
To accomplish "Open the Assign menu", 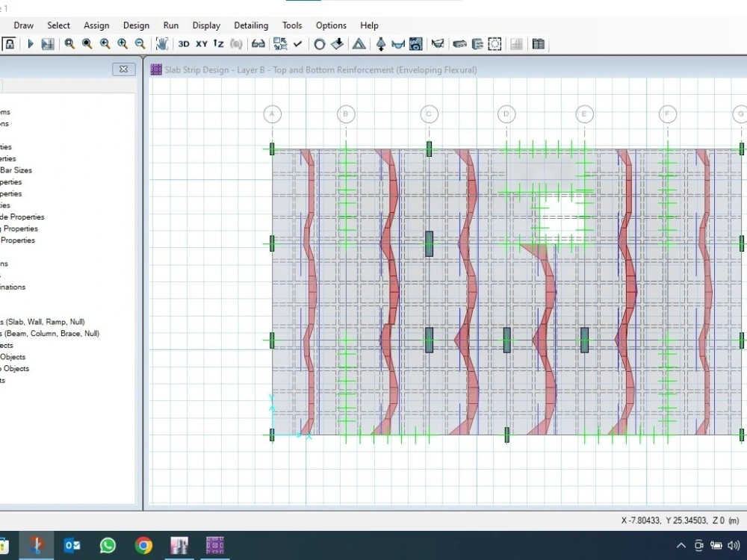I will pyautogui.click(x=96, y=25).
